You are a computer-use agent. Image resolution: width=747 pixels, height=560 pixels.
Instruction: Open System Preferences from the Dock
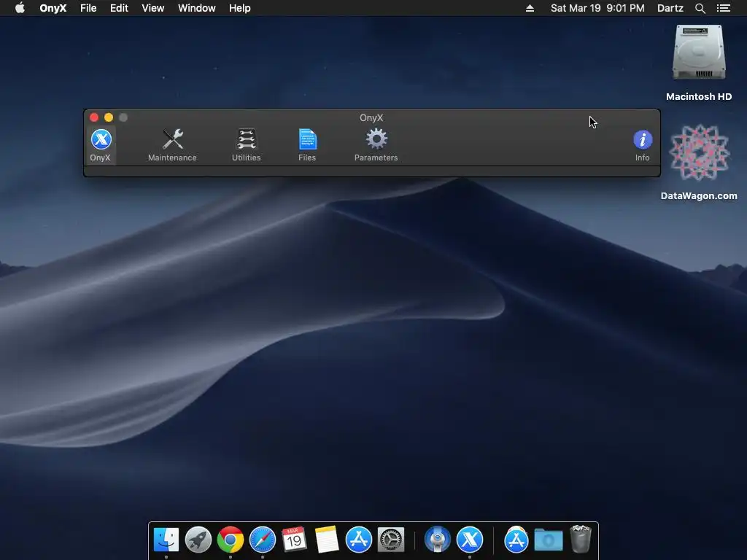point(391,540)
